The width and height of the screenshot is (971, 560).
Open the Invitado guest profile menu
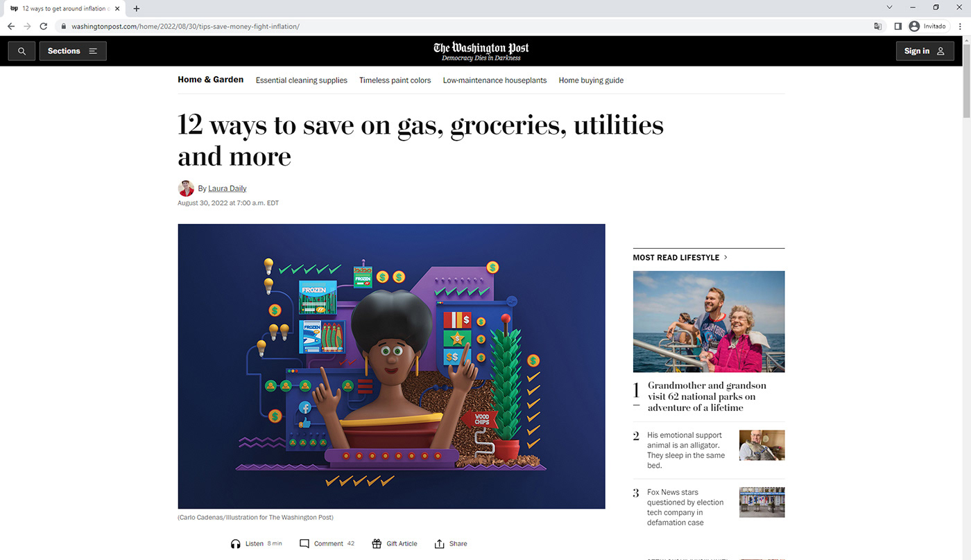pos(928,26)
